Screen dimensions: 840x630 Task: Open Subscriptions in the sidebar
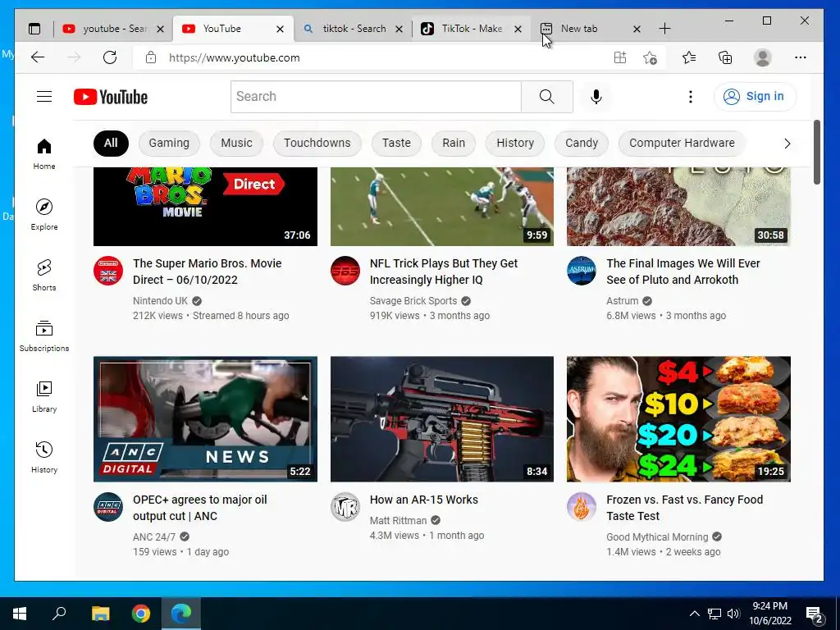44,336
